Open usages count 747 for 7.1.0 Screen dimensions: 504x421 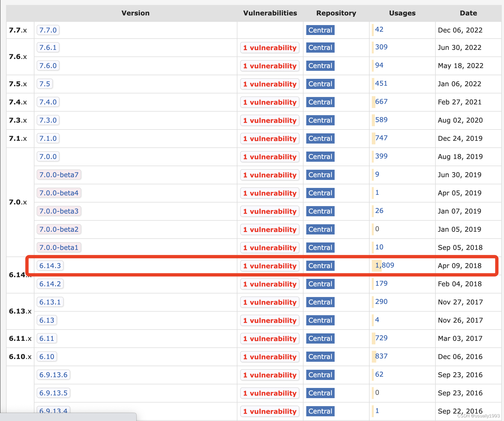pos(381,138)
